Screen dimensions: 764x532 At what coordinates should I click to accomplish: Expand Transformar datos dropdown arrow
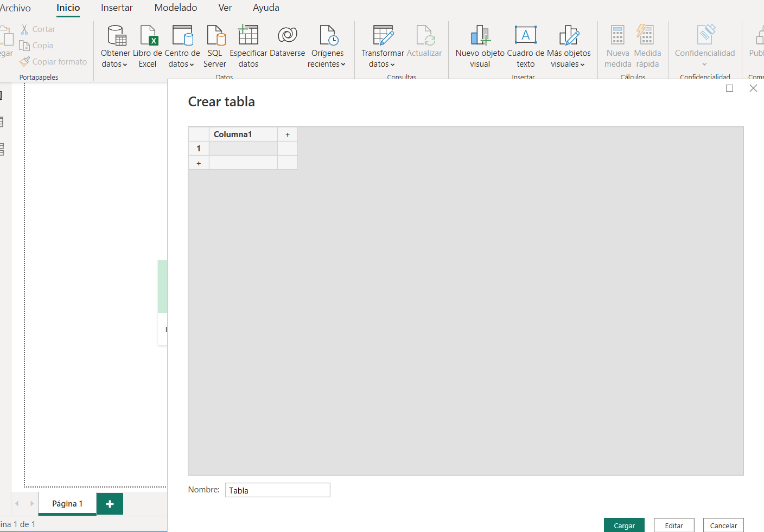[x=392, y=65]
